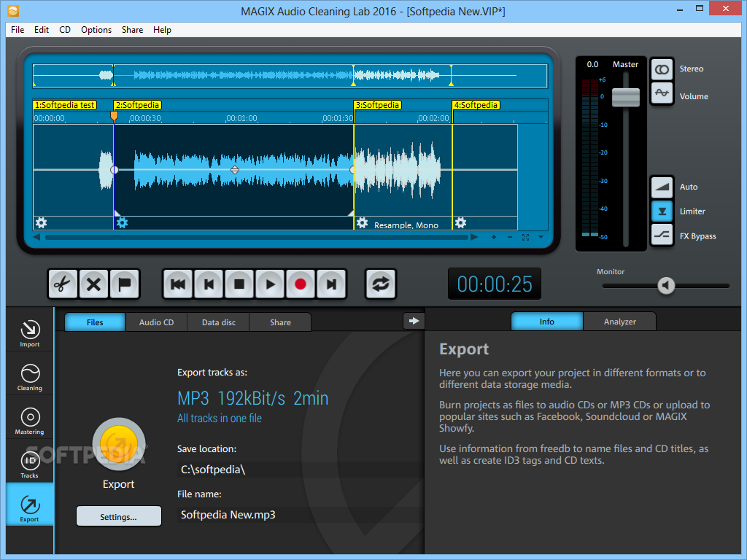
Task: Open the Mastering section
Action: [x=30, y=421]
